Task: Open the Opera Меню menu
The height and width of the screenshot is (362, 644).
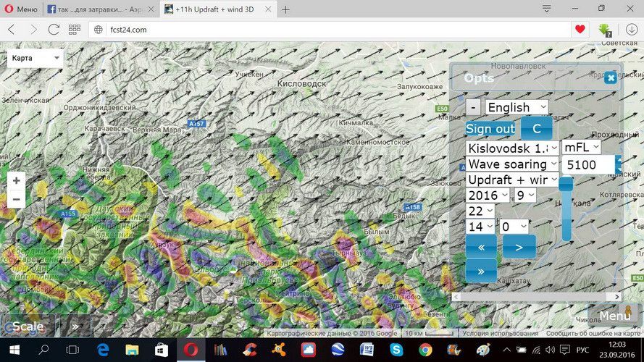Action: click(x=20, y=9)
